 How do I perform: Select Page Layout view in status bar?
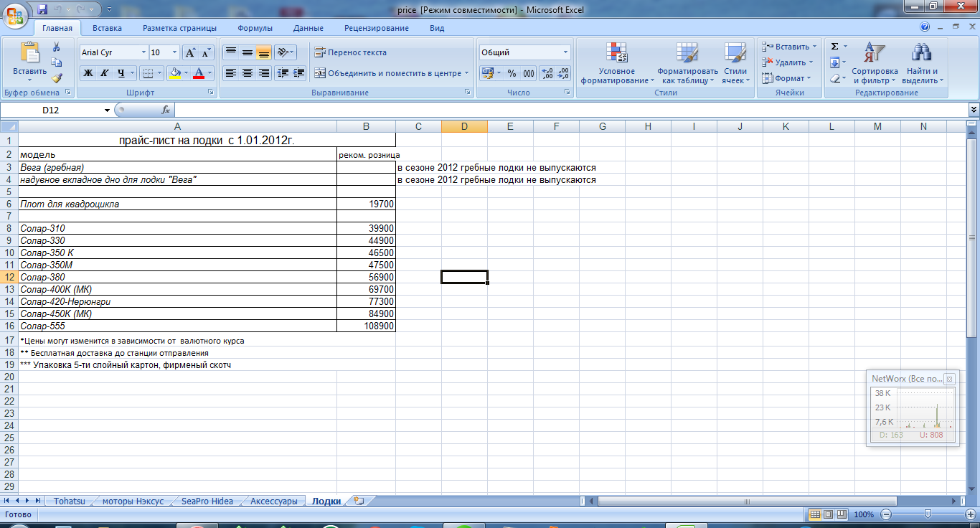[x=827, y=514]
